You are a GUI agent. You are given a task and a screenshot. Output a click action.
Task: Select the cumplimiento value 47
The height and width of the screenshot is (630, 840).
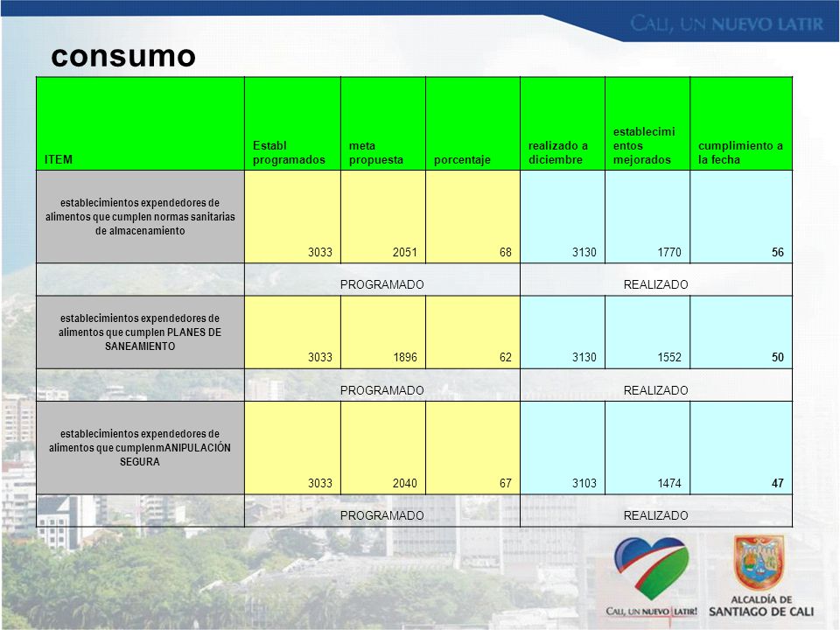point(777,483)
